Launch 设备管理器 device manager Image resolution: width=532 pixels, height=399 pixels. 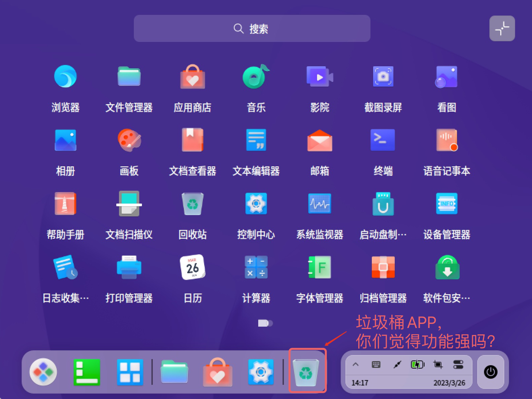(x=446, y=204)
